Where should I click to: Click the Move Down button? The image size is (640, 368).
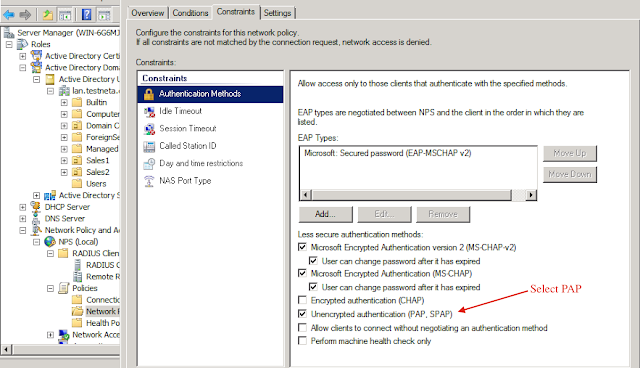570,175
